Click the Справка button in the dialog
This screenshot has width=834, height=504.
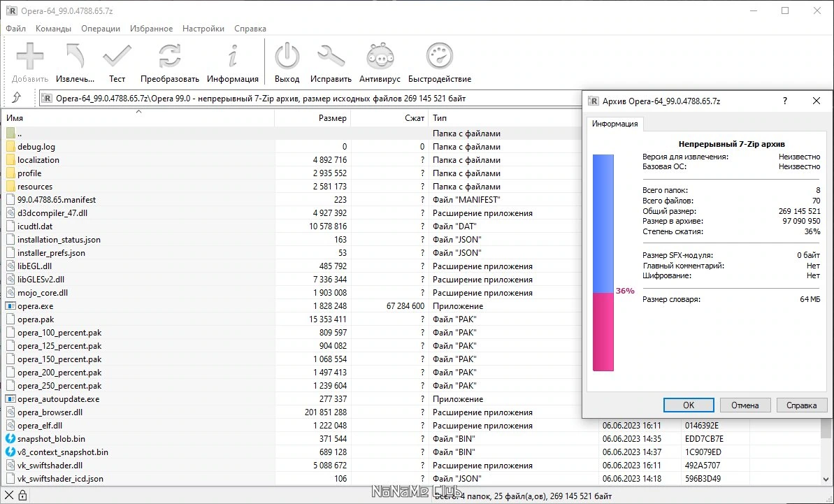pyautogui.click(x=802, y=405)
